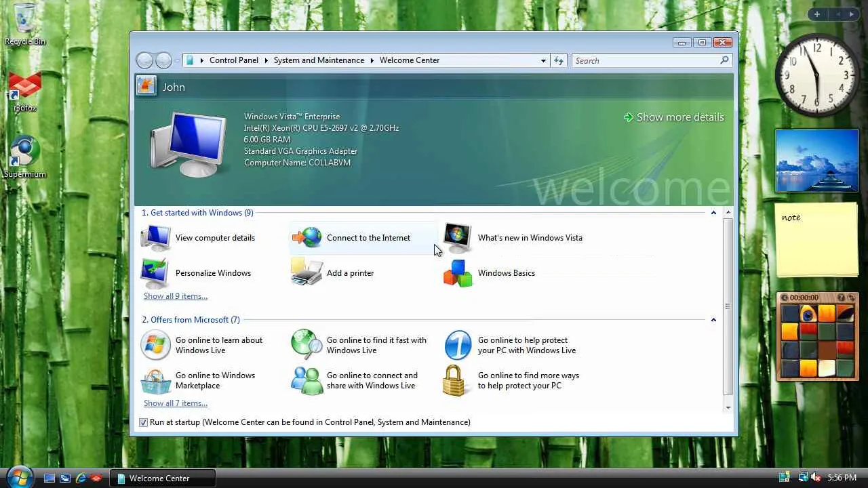The height and width of the screenshot is (488, 868).
Task: Expand the arrow after System and Maintenance breadcrumb
Action: point(372,60)
